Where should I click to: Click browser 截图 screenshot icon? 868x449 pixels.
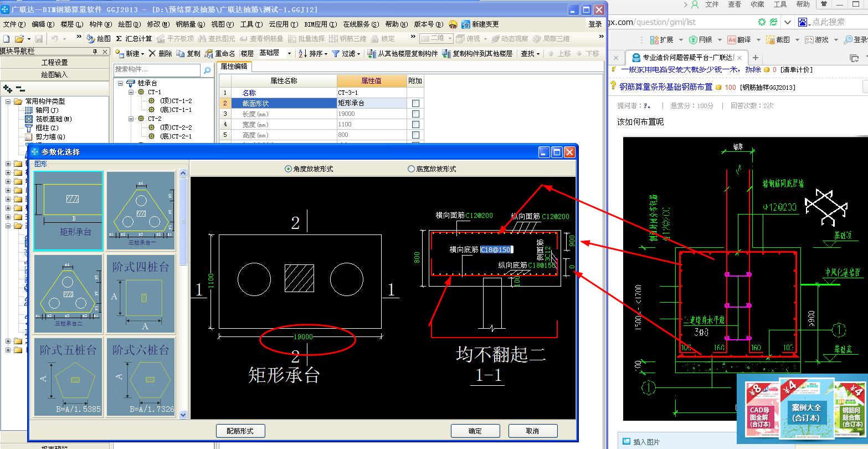coord(770,40)
